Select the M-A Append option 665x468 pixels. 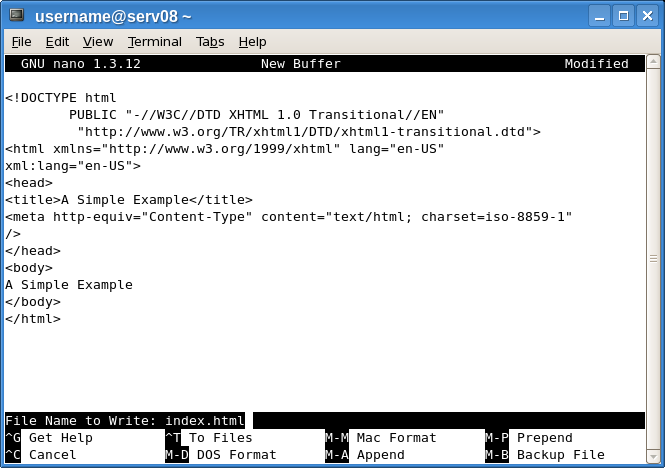point(365,454)
